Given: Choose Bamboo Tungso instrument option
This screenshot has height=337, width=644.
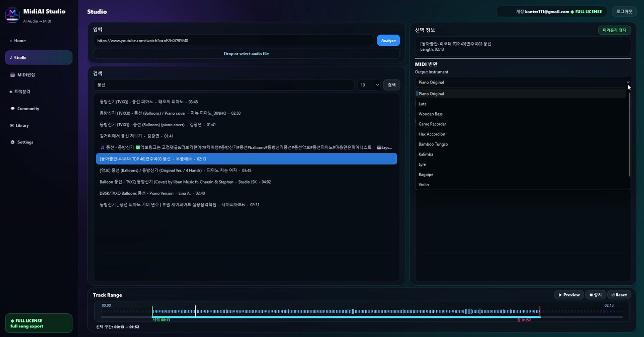Looking at the screenshot, I should (521, 144).
